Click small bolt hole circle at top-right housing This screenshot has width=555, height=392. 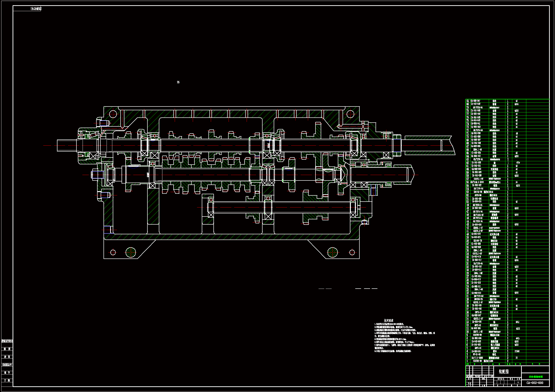[350, 114]
